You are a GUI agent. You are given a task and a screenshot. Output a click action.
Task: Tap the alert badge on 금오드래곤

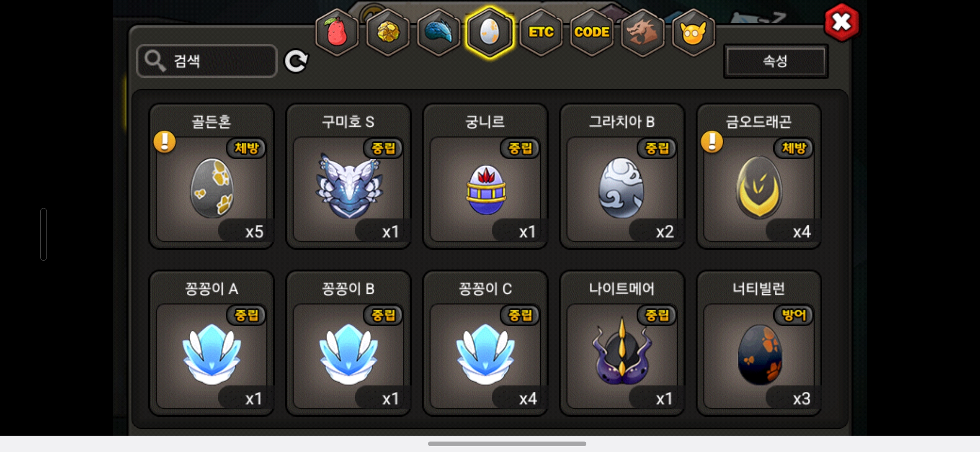click(x=712, y=141)
